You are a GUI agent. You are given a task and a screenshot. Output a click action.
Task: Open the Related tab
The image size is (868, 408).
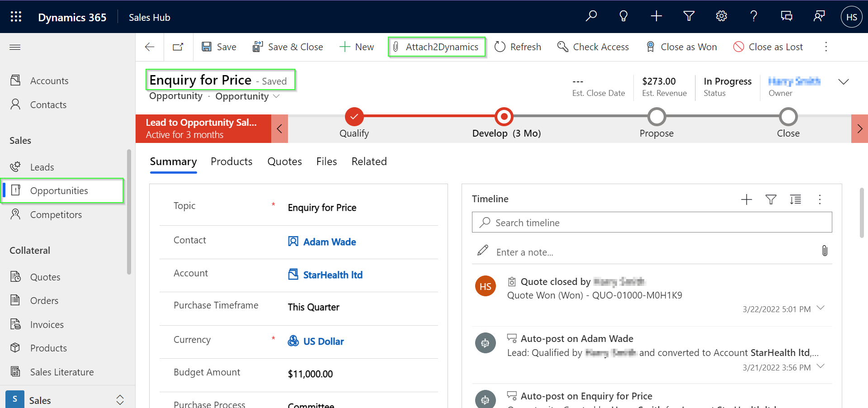(369, 161)
